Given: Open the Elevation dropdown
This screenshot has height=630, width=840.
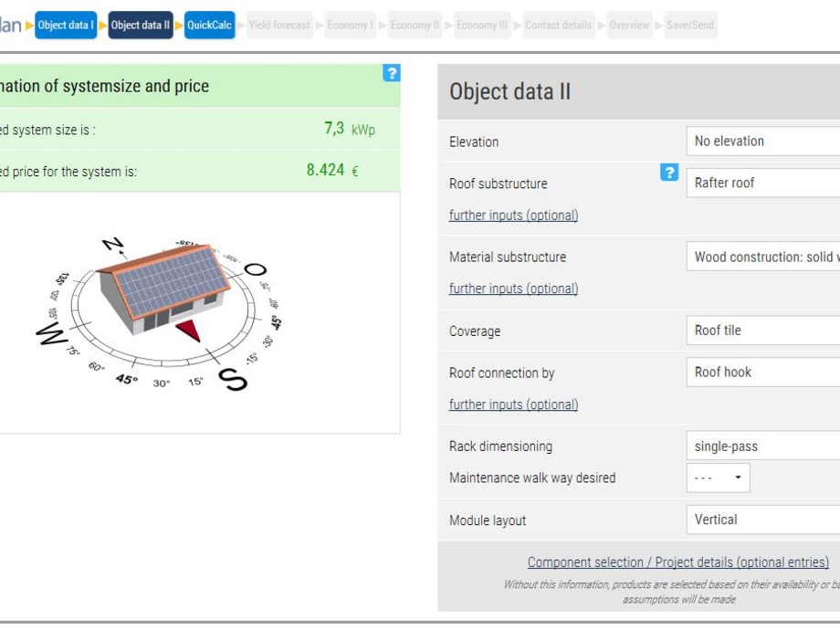Looking at the screenshot, I should [x=762, y=142].
